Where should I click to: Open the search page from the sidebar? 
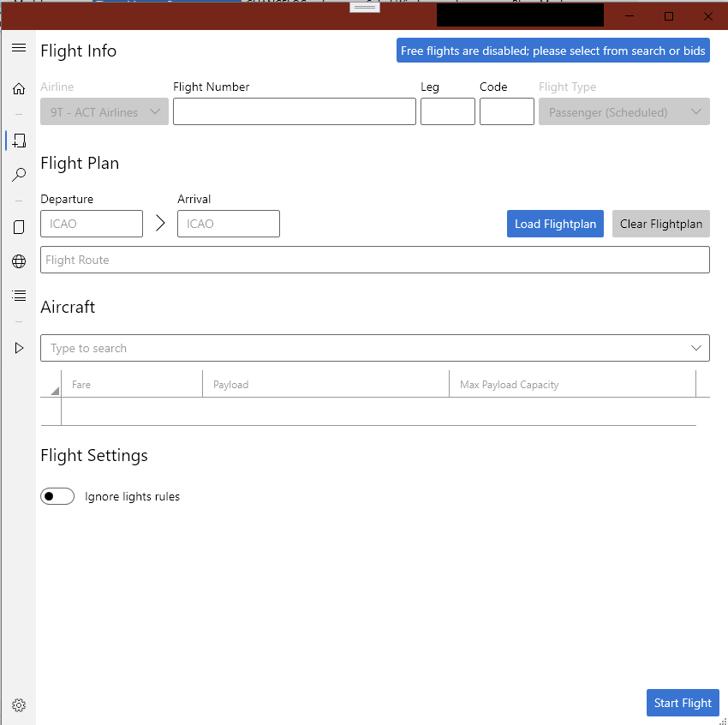(19, 175)
